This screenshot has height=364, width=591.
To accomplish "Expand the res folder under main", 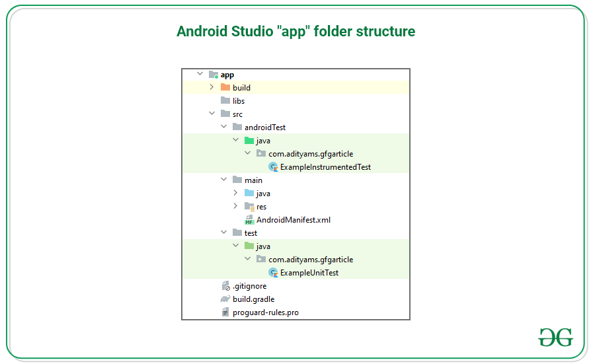I will pos(235,206).
